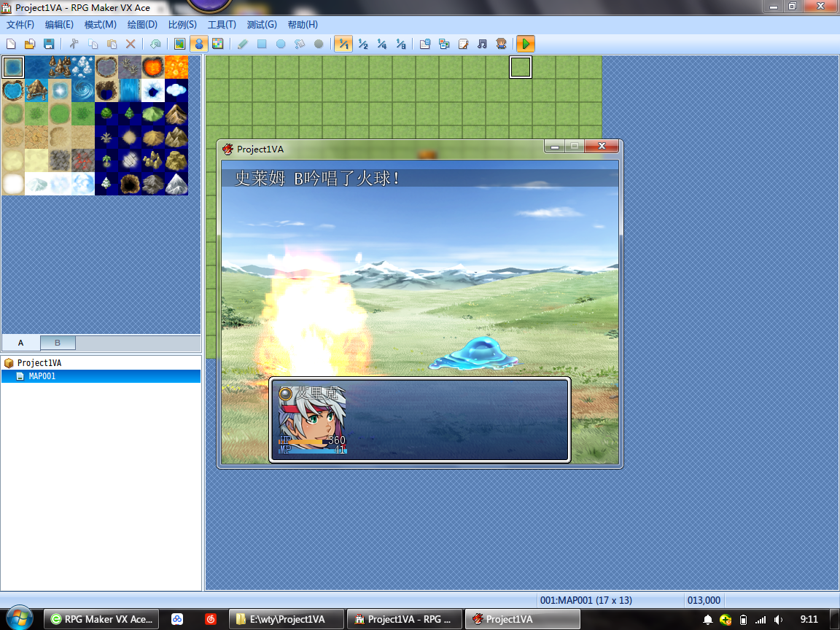Image resolution: width=840 pixels, height=630 pixels.
Task: Switch to tileset tab B
Action: pyautogui.click(x=58, y=343)
